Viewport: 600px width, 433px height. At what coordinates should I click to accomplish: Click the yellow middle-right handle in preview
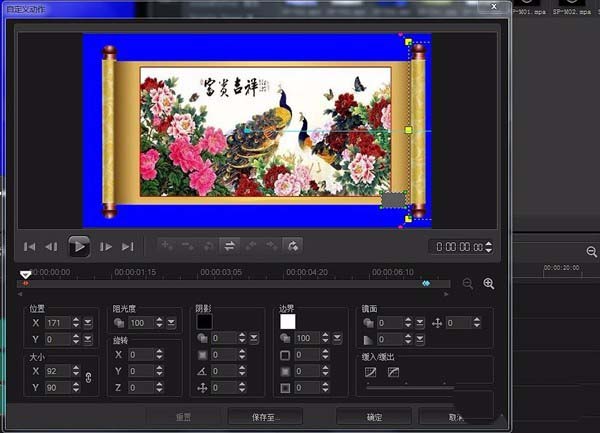[x=408, y=130]
